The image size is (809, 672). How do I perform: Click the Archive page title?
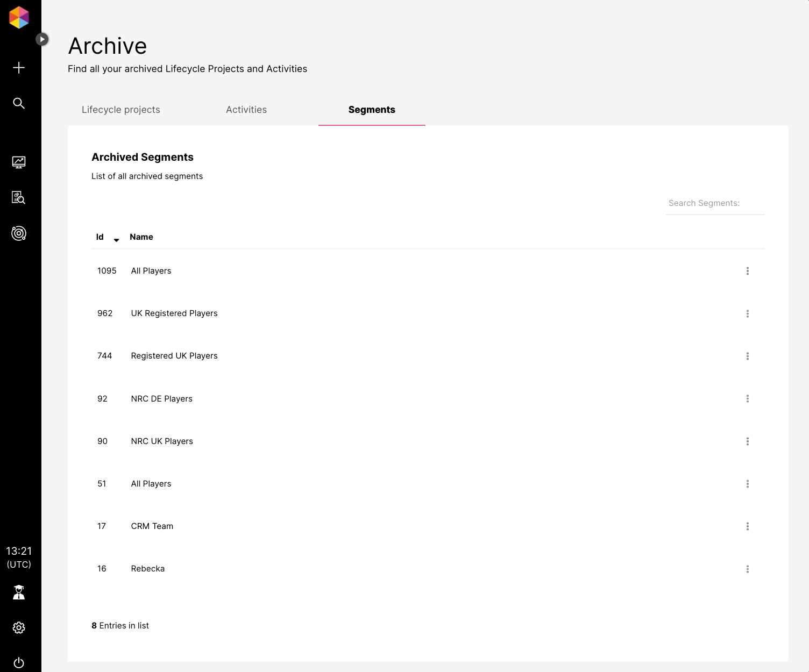click(108, 46)
